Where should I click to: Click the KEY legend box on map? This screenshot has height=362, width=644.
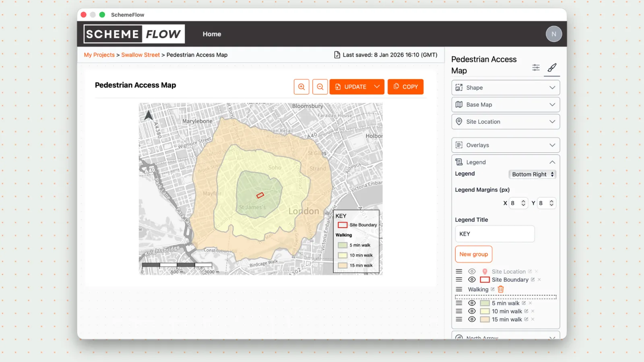(356, 241)
